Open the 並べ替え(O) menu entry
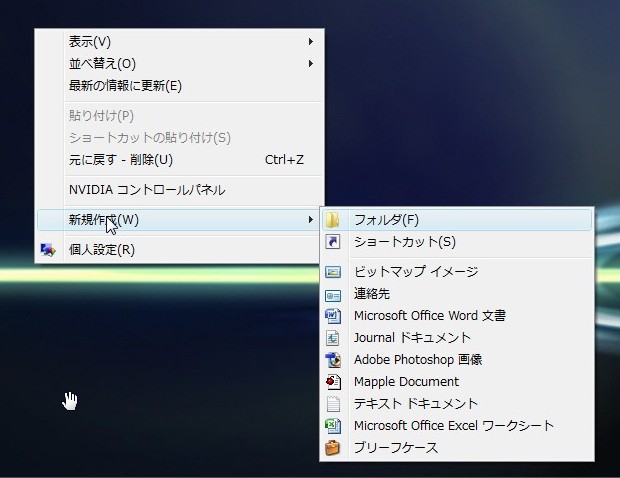 [180, 64]
